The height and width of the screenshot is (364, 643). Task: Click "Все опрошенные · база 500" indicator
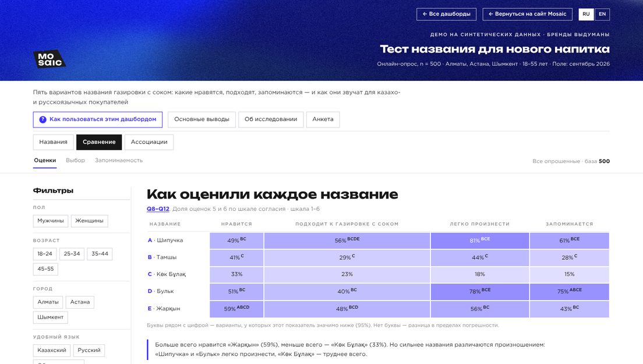tap(571, 161)
